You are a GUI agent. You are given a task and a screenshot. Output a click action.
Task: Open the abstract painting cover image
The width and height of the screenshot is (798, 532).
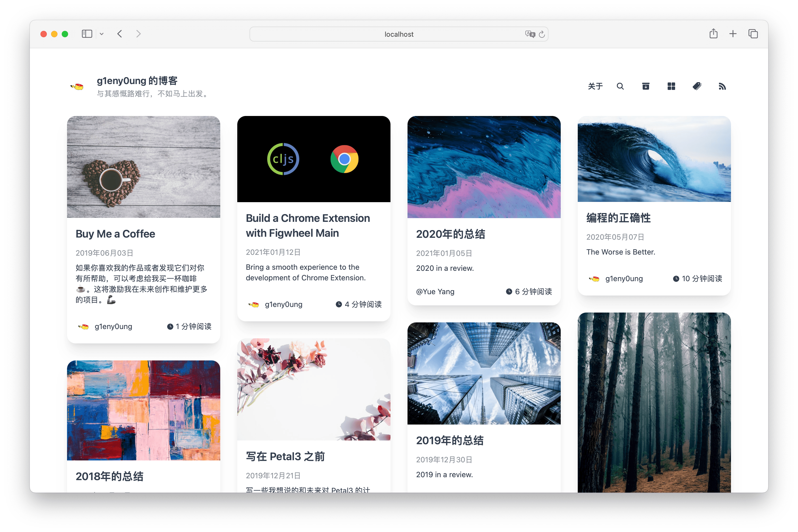(144, 410)
